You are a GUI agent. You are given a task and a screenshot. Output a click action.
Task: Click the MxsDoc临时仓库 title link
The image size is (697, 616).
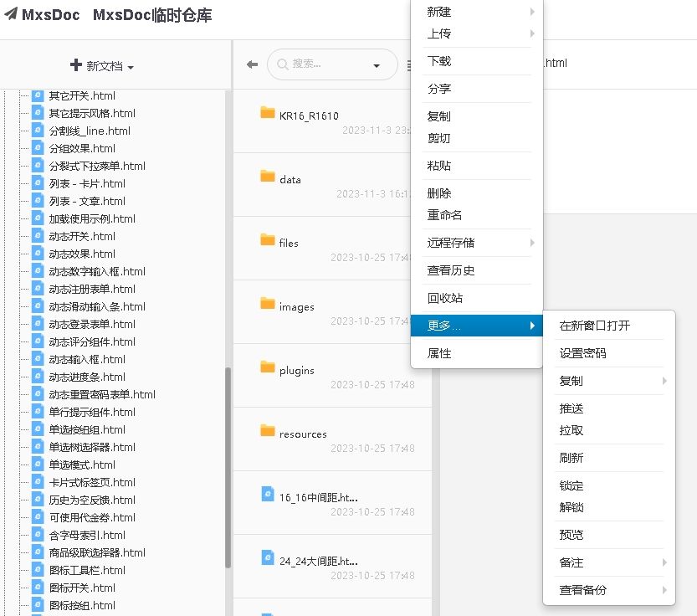click(151, 14)
